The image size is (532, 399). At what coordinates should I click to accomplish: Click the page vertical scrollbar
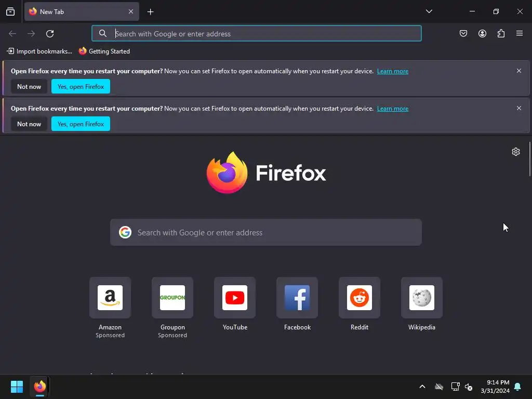click(x=530, y=159)
